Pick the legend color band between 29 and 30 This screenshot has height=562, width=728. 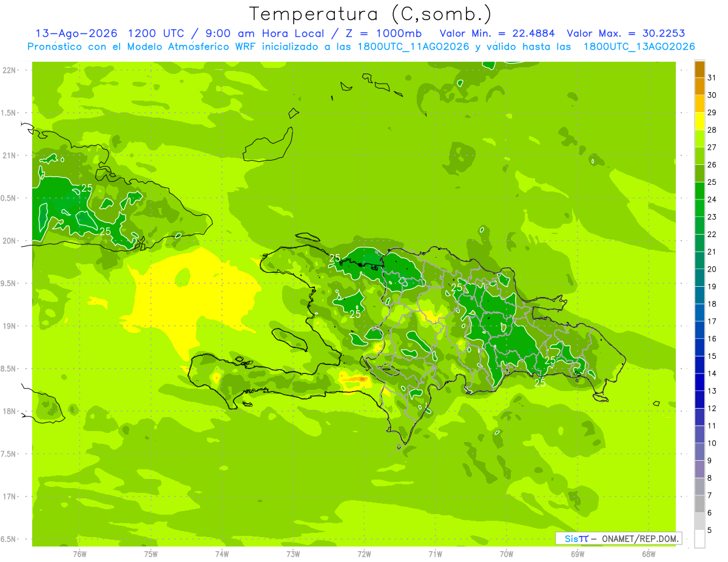pos(699,103)
